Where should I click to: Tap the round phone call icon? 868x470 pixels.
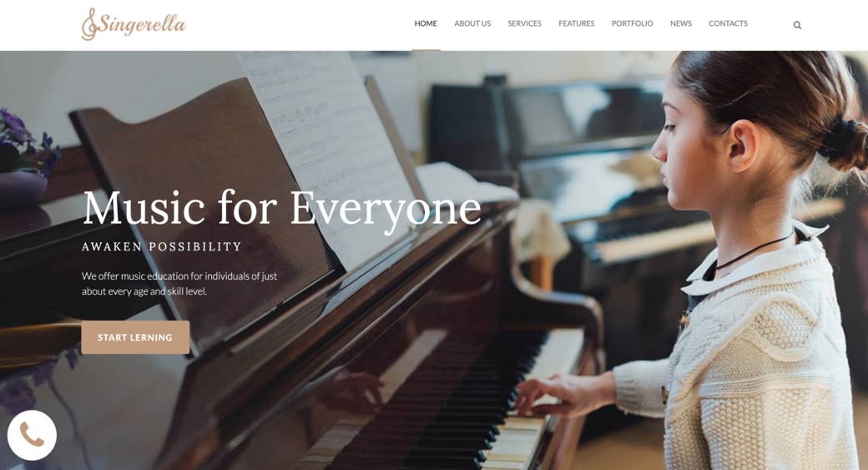[32, 435]
